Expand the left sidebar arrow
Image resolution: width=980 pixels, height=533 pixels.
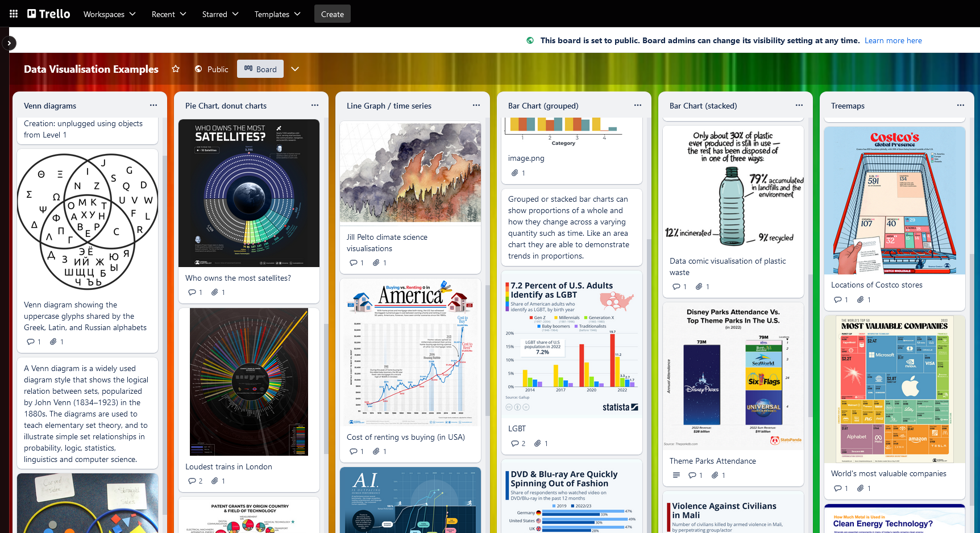(9, 43)
